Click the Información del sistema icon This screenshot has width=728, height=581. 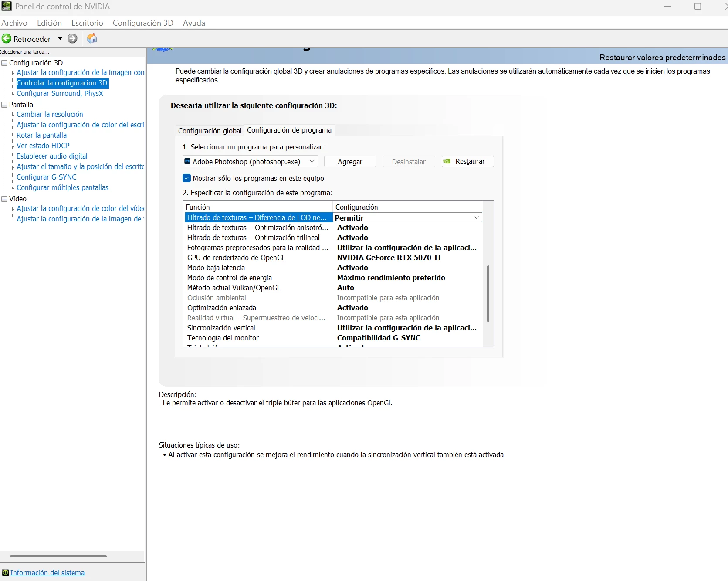click(5, 573)
